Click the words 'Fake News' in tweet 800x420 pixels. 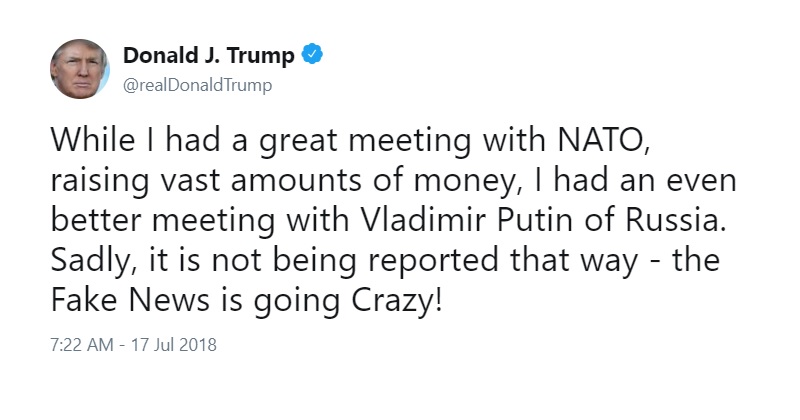[130, 300]
